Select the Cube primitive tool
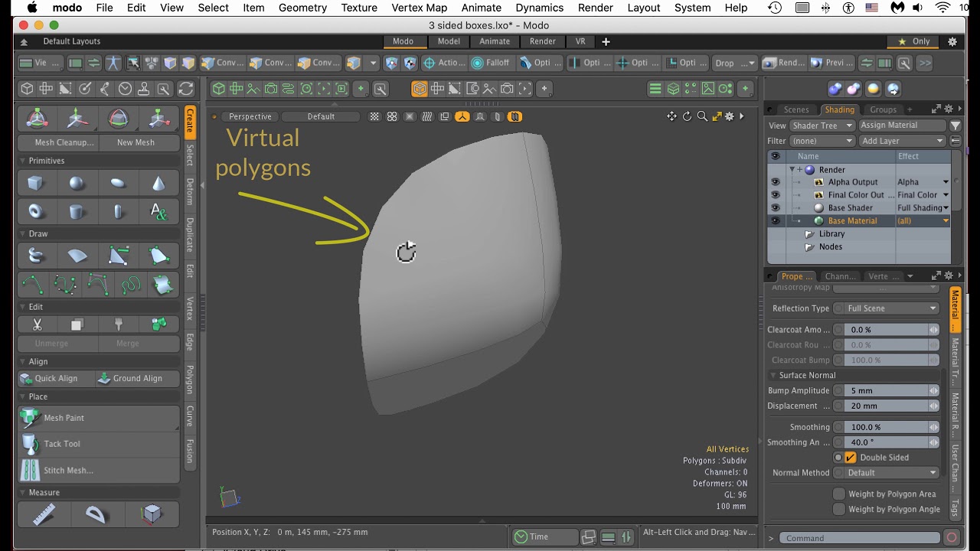This screenshot has height=551, width=980. (35, 184)
